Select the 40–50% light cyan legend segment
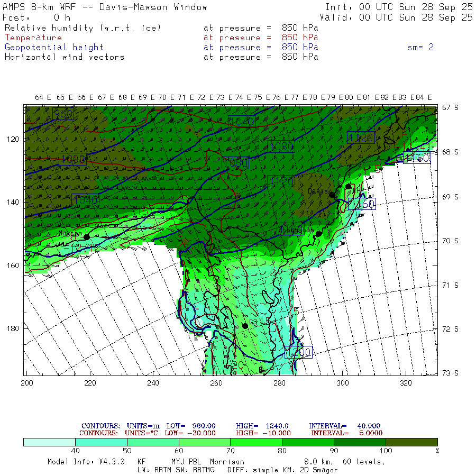 click(101, 442)
